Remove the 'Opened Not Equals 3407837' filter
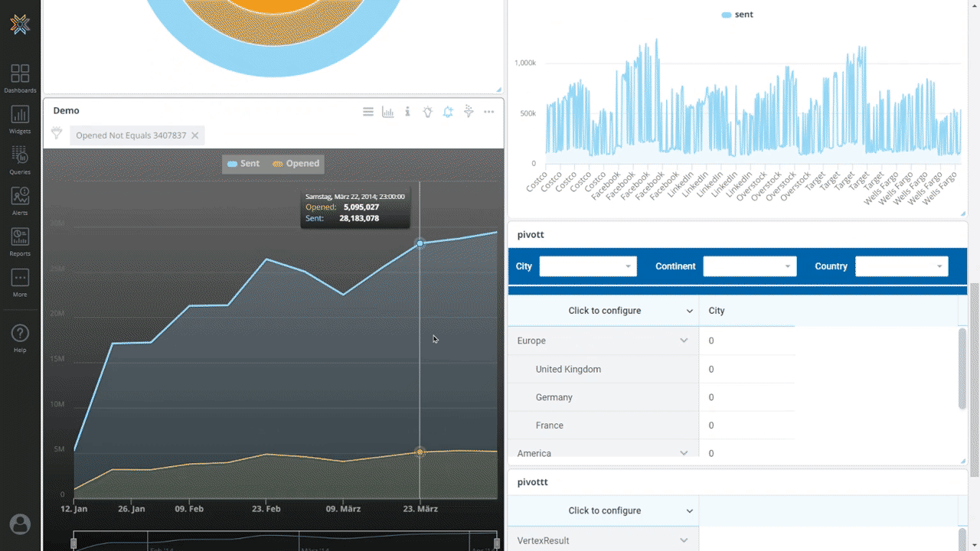 click(194, 135)
